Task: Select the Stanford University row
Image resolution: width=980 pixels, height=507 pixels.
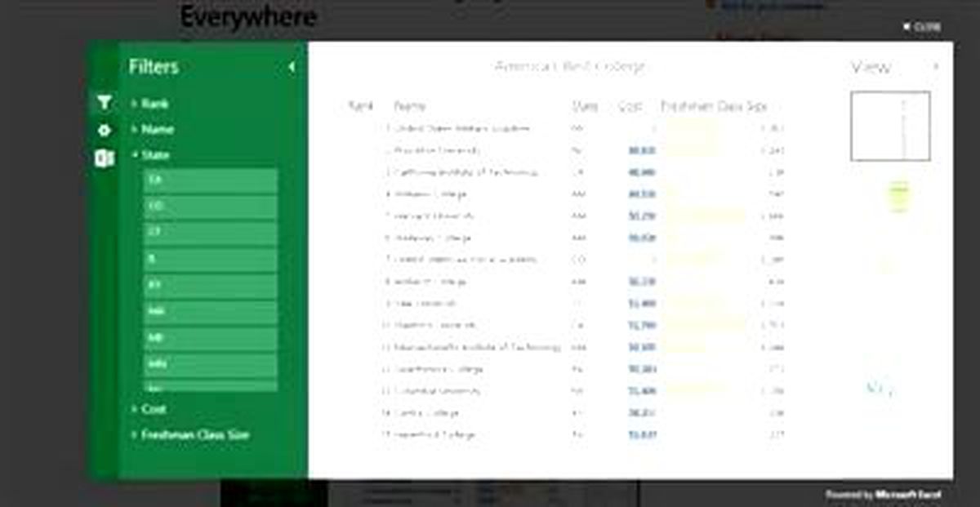Action: [563, 325]
